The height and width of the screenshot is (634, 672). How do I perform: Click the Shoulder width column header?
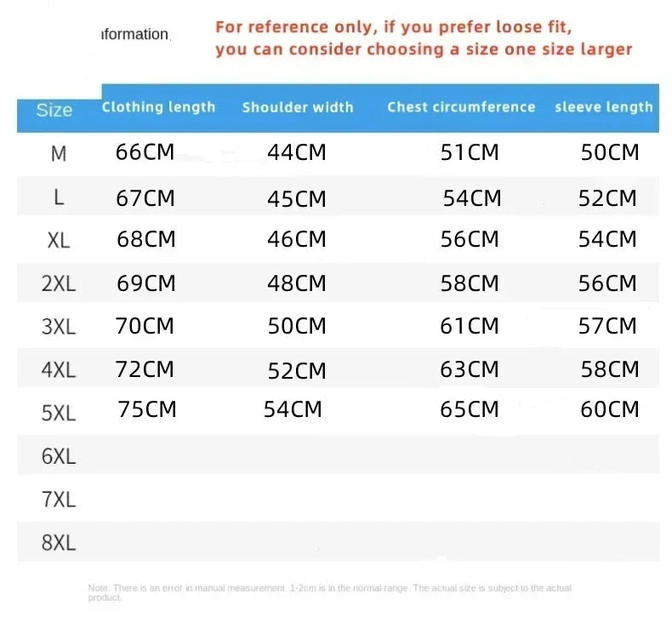(298, 107)
